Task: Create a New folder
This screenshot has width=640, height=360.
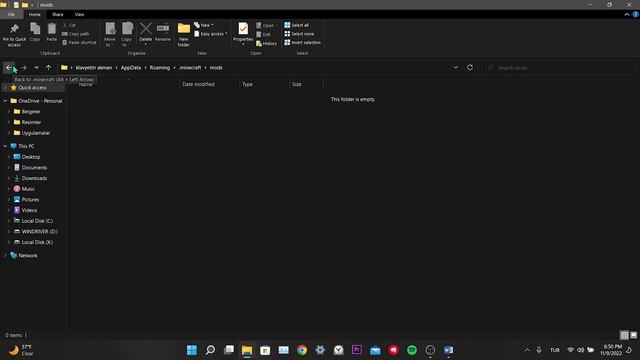Action: coord(184,35)
